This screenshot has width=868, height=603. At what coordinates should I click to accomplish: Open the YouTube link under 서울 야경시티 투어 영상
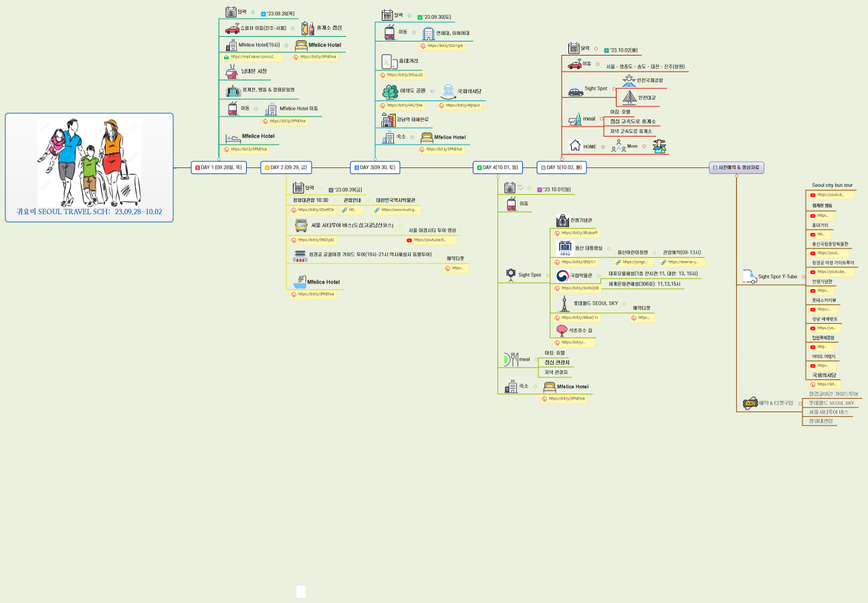pyautogui.click(x=431, y=240)
